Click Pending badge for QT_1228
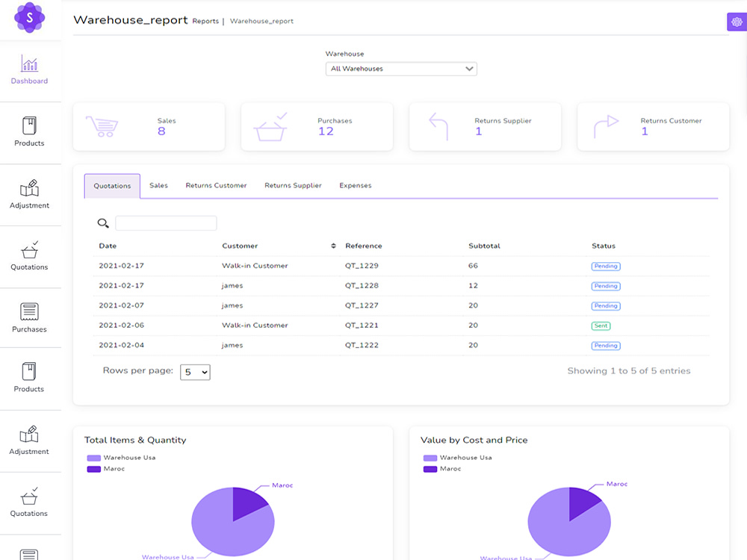Image resolution: width=747 pixels, height=560 pixels. 606,286
